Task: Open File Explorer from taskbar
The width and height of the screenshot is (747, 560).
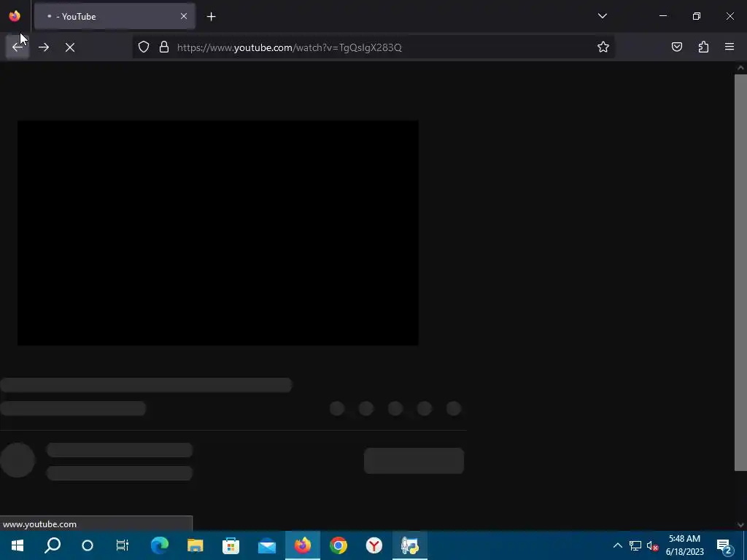Action: tap(196, 545)
